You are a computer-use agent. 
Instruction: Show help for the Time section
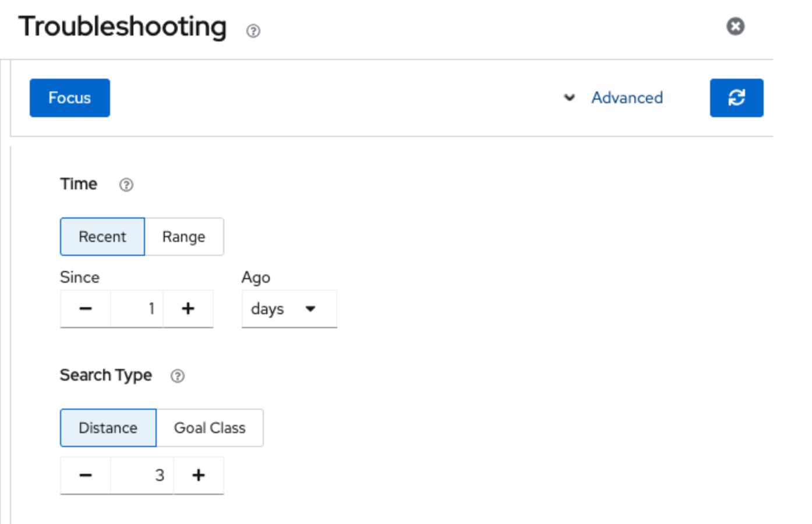(126, 185)
